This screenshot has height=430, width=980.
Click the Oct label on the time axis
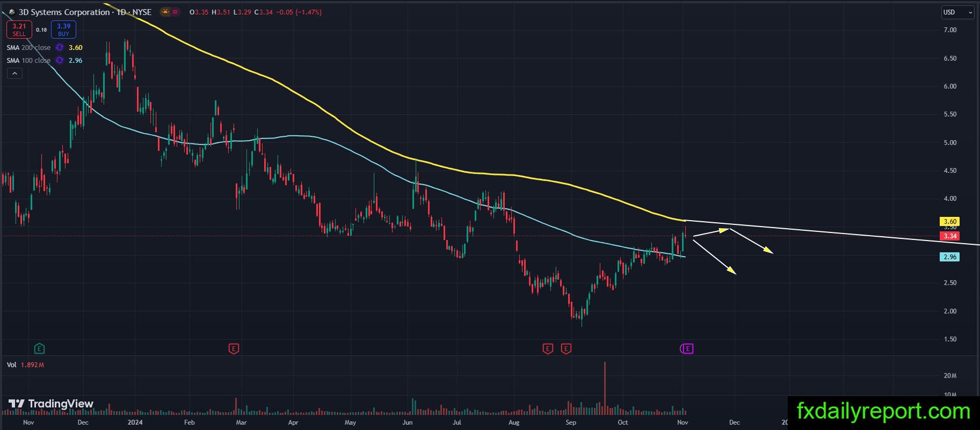(x=623, y=422)
